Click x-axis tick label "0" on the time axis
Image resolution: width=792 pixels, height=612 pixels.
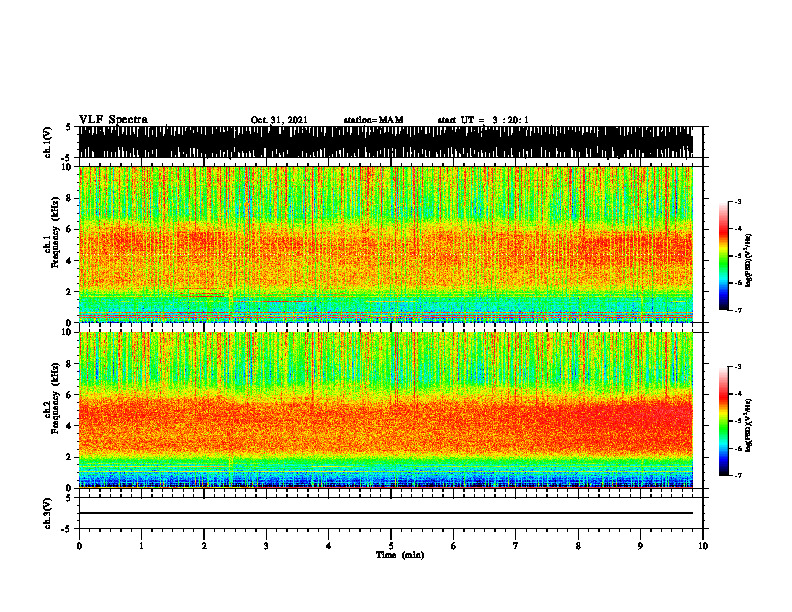point(79,546)
